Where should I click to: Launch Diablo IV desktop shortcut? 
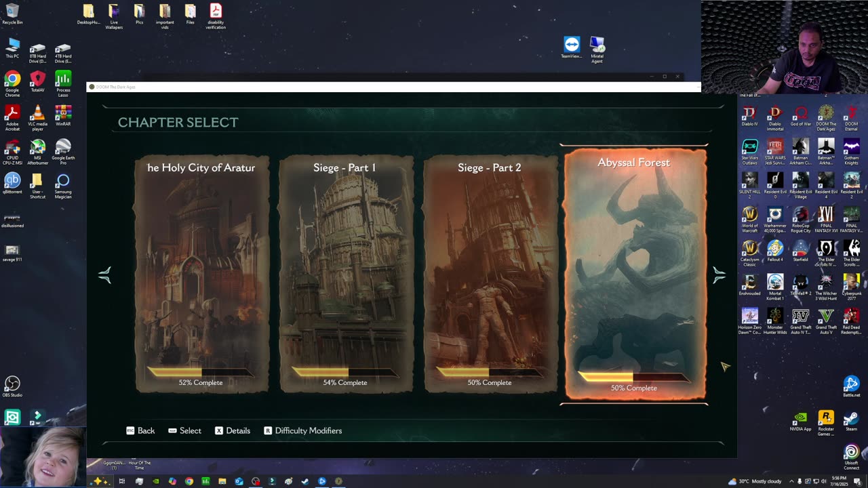point(750,116)
